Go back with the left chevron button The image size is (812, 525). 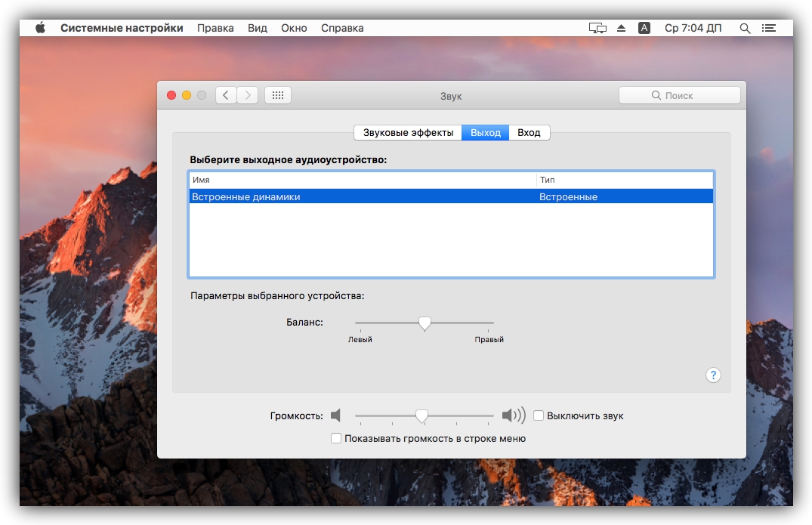[x=226, y=95]
